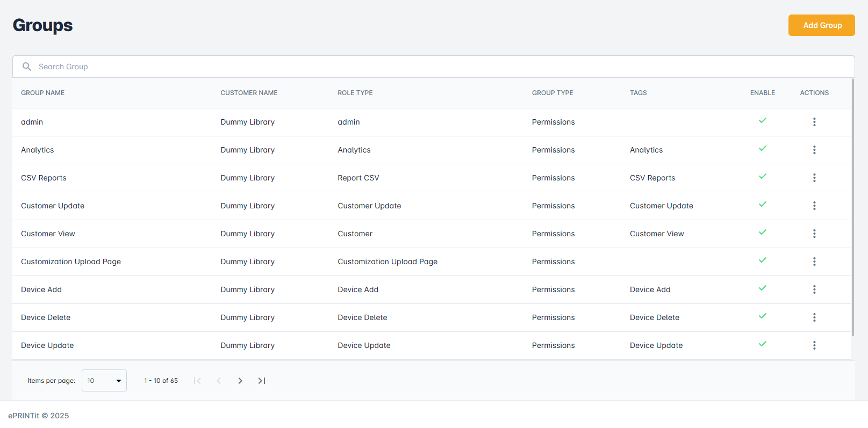
Task: Open Device Delete kebab menu
Action: point(814,317)
